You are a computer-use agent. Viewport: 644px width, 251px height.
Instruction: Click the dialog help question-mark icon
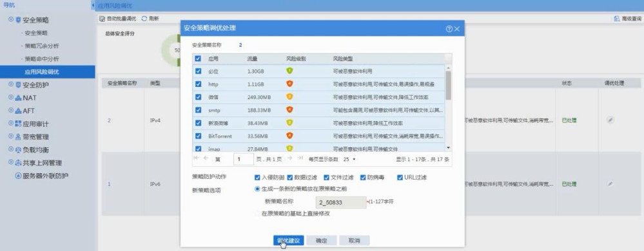click(449, 29)
